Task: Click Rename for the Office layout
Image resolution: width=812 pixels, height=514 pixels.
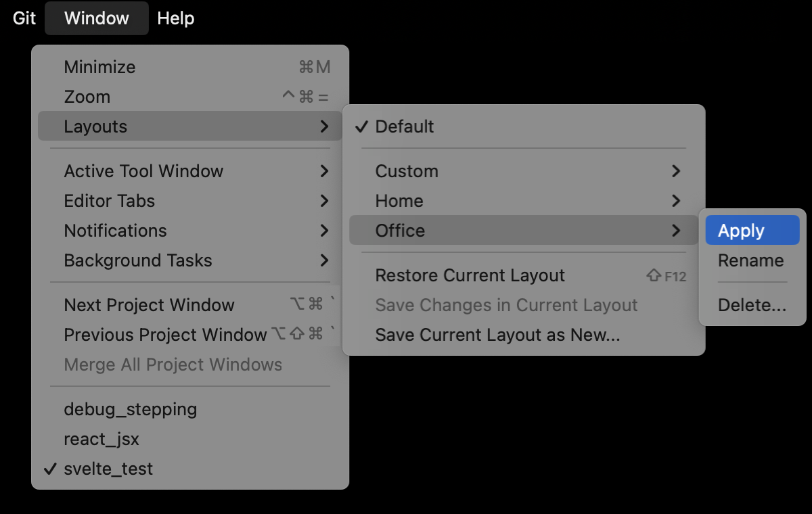Action: [x=750, y=260]
